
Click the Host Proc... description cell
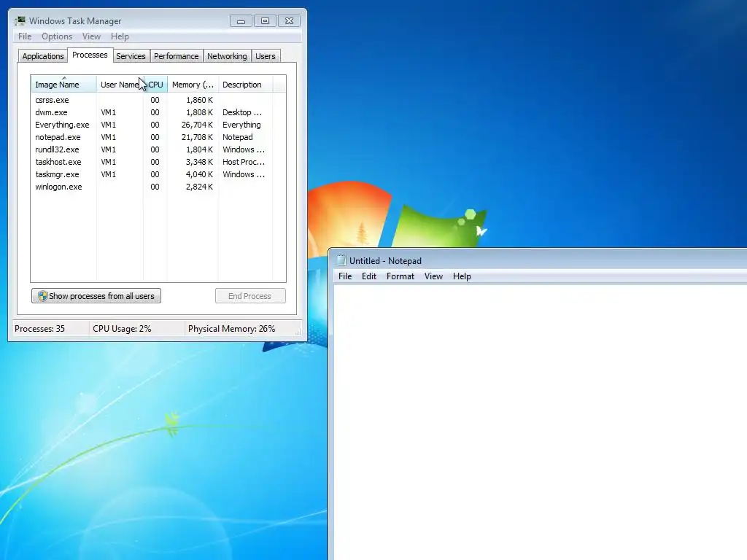coord(244,162)
